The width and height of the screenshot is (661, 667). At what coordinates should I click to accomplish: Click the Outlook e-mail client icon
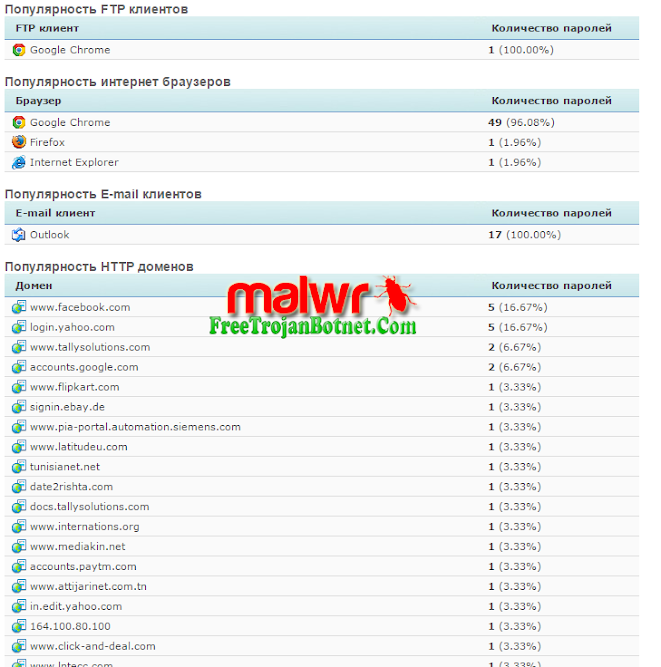coord(19,234)
